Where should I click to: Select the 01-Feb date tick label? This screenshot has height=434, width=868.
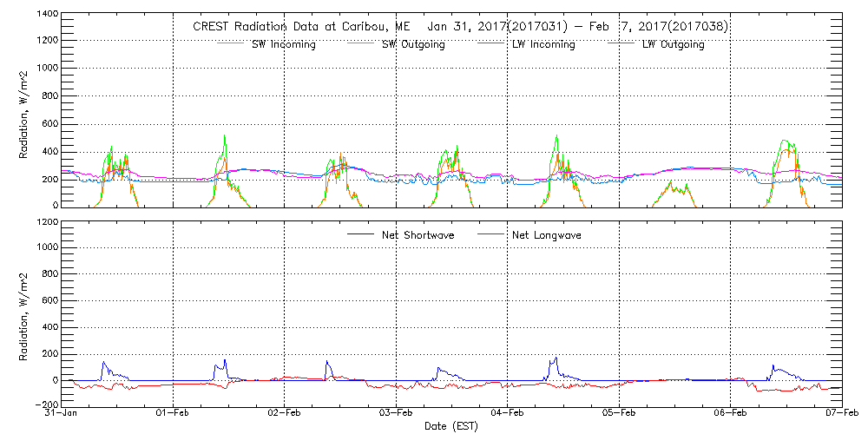click(x=174, y=414)
